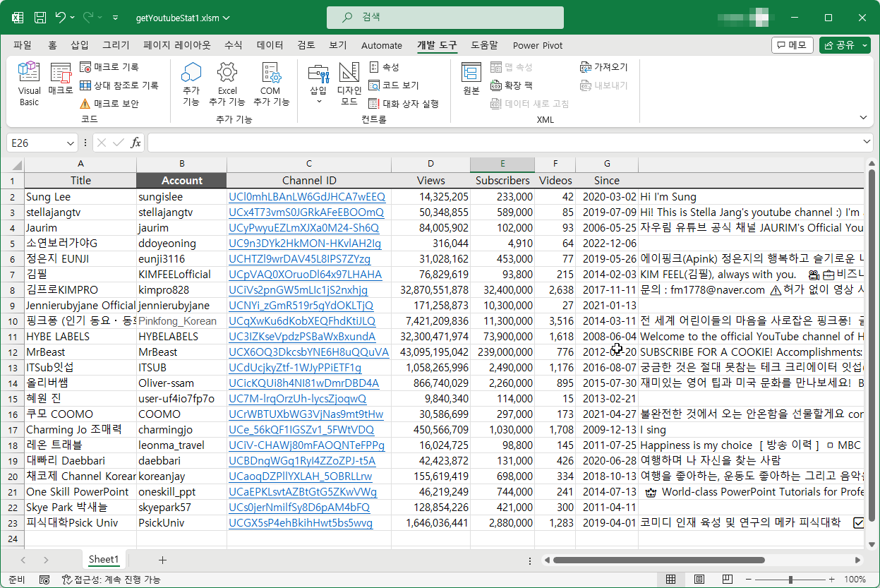Switch to the Automate tab
The height and width of the screenshot is (588, 880).
click(x=382, y=45)
